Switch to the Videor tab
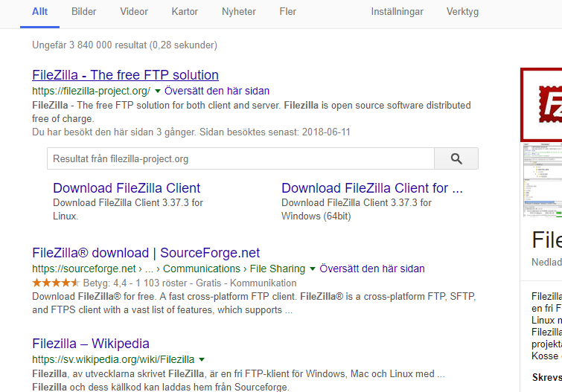Viewport: 562px width, 392px height. (134, 11)
